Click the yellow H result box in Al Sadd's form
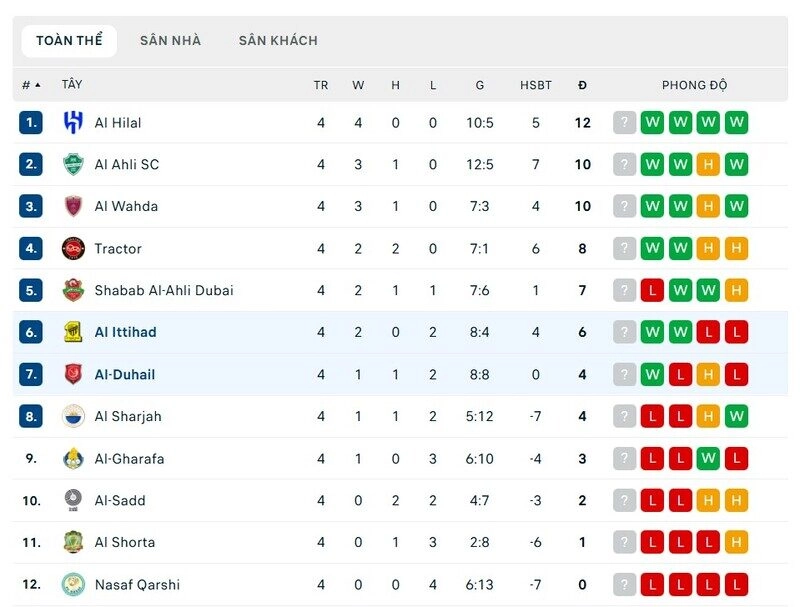The height and width of the screenshot is (607, 800). coord(710,500)
